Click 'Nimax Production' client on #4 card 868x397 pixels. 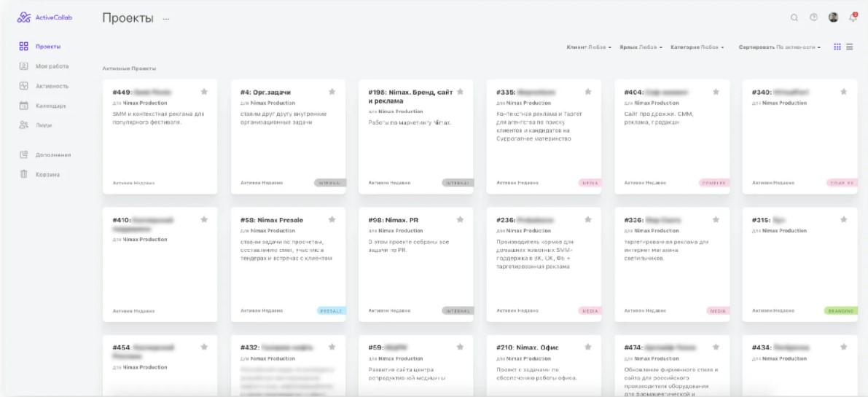click(x=273, y=103)
